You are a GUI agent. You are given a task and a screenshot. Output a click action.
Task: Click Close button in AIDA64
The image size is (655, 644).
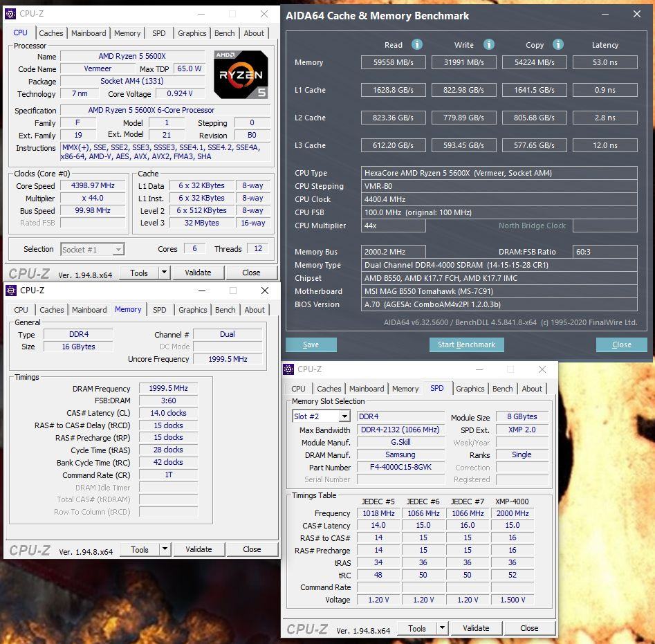pyautogui.click(x=621, y=344)
